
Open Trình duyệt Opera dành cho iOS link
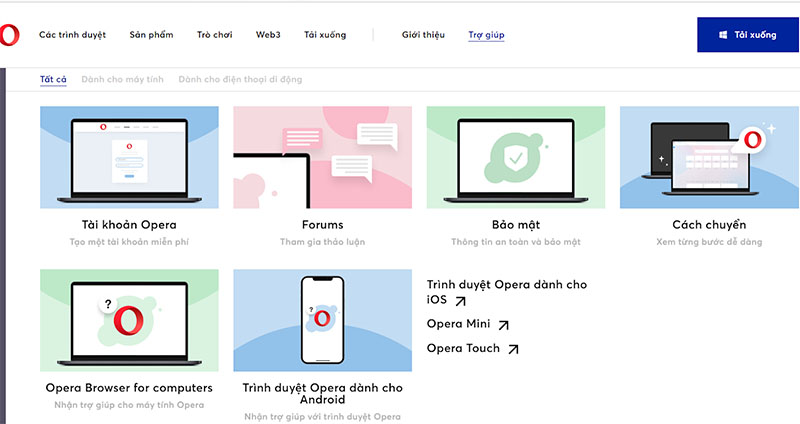[x=507, y=292]
